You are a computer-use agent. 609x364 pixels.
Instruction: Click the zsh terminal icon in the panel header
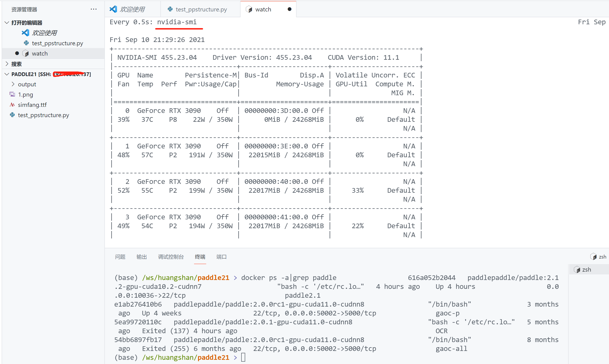click(593, 257)
